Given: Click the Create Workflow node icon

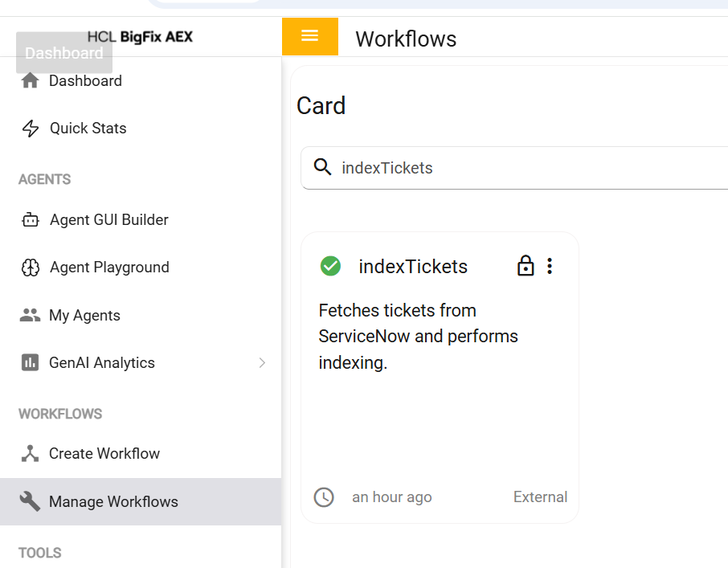Looking at the screenshot, I should tap(30, 454).
